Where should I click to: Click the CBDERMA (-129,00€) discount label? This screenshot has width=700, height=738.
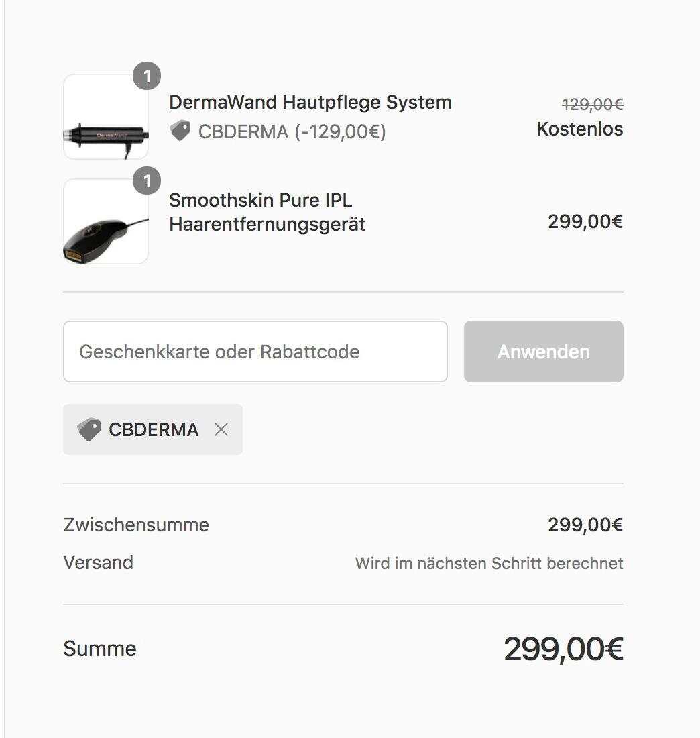click(292, 131)
